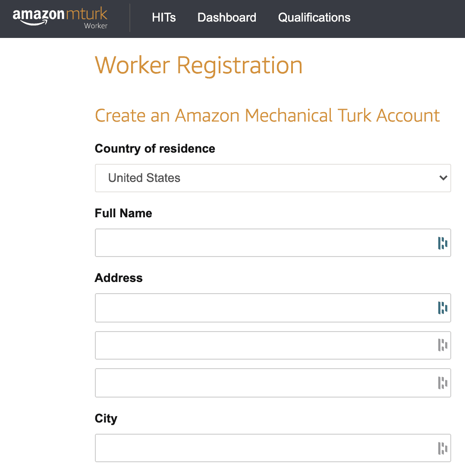Screen dimensions: 465x476
Task: Click the third Address input line
Action: pos(259,383)
